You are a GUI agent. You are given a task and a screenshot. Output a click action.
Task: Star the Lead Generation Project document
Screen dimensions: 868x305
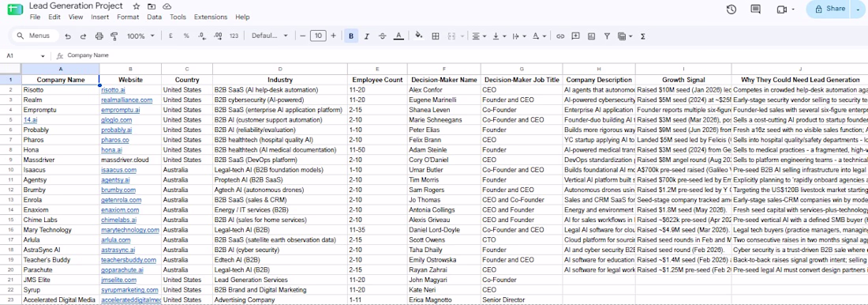[137, 6]
